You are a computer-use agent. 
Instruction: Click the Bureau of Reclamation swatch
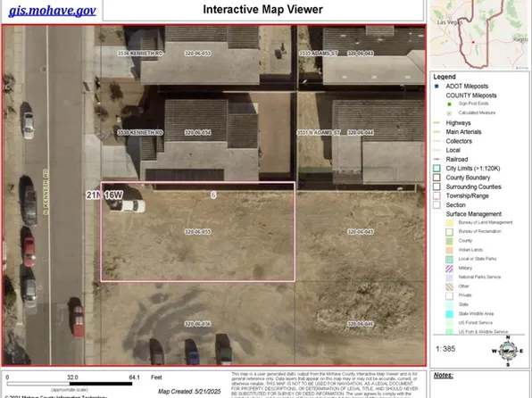tap(449, 232)
